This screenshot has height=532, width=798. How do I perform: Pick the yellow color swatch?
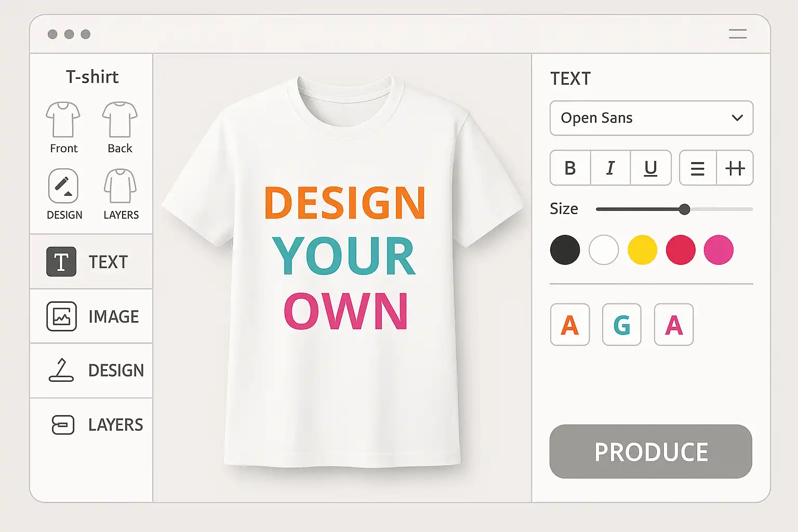[x=642, y=250]
